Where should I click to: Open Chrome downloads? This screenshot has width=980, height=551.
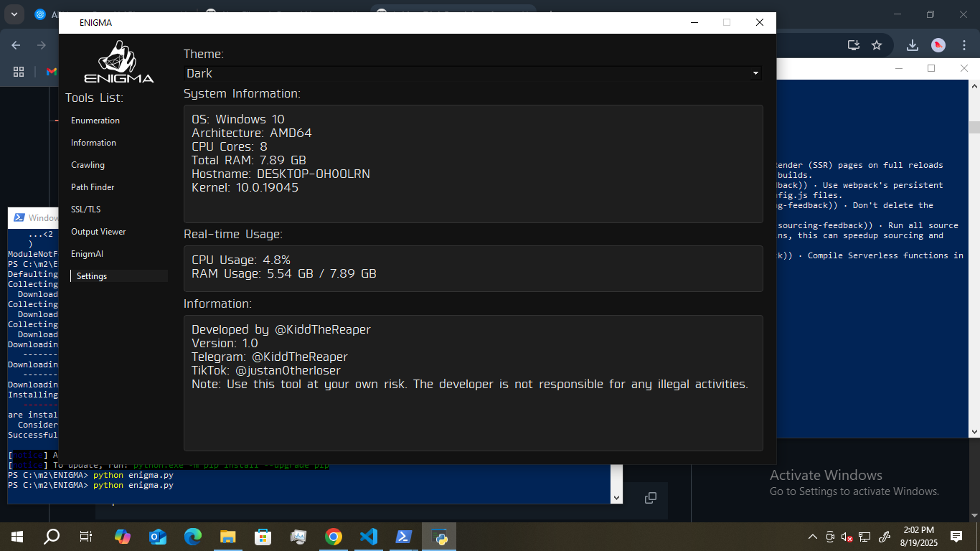tap(913, 45)
